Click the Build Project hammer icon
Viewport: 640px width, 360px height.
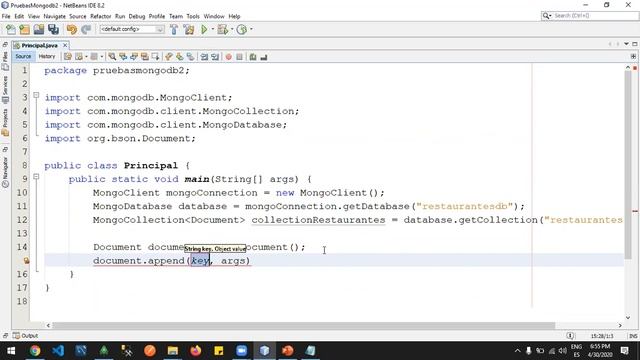(x=174, y=29)
